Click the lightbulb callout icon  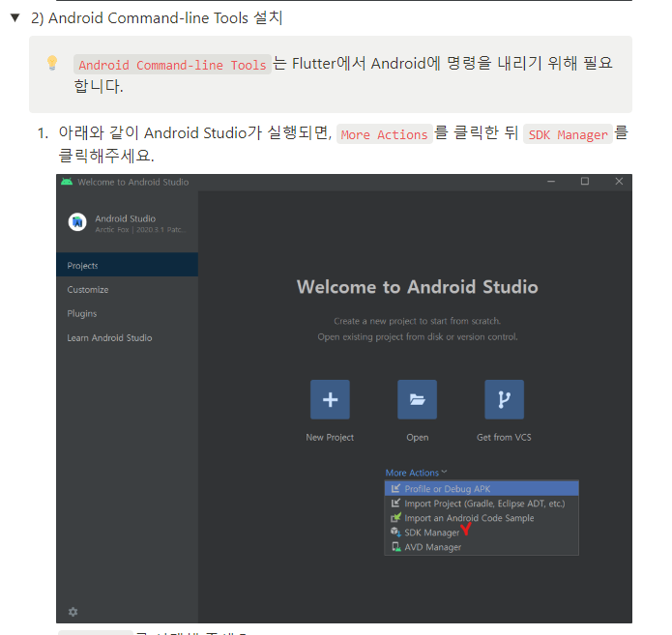[x=52, y=63]
